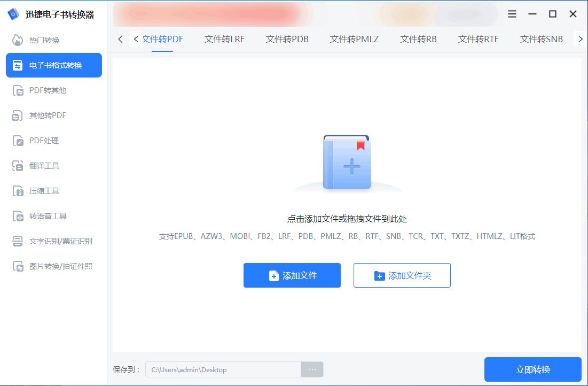
Task: Click the 添加文件 button
Action: (292, 275)
